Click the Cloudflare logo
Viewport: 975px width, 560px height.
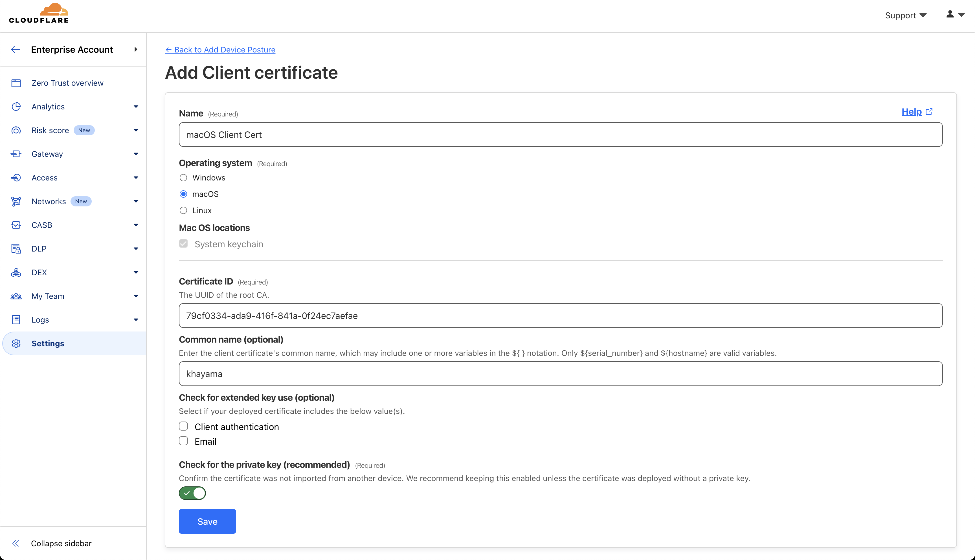coord(39,14)
